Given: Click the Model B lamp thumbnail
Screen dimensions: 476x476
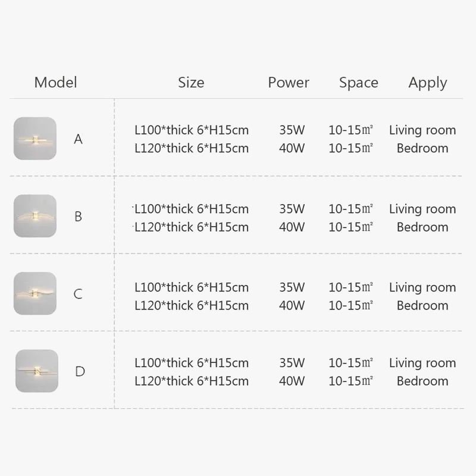Looking at the screenshot, I should 35,216.
